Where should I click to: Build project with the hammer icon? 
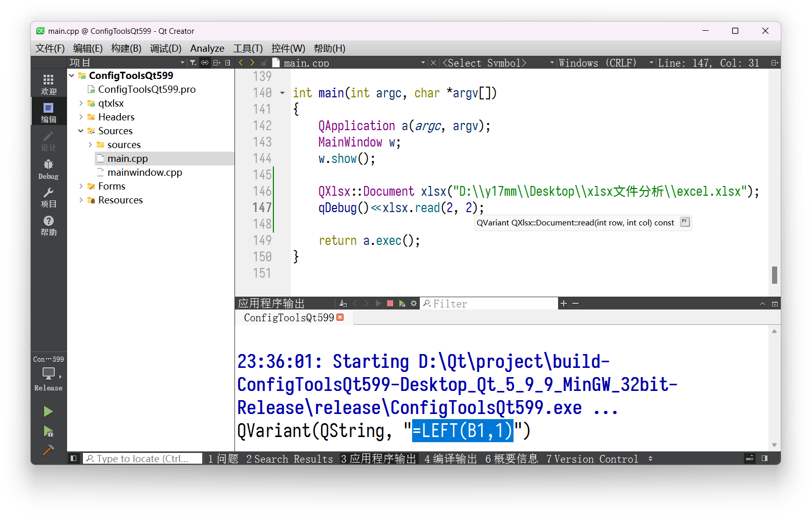click(x=48, y=450)
